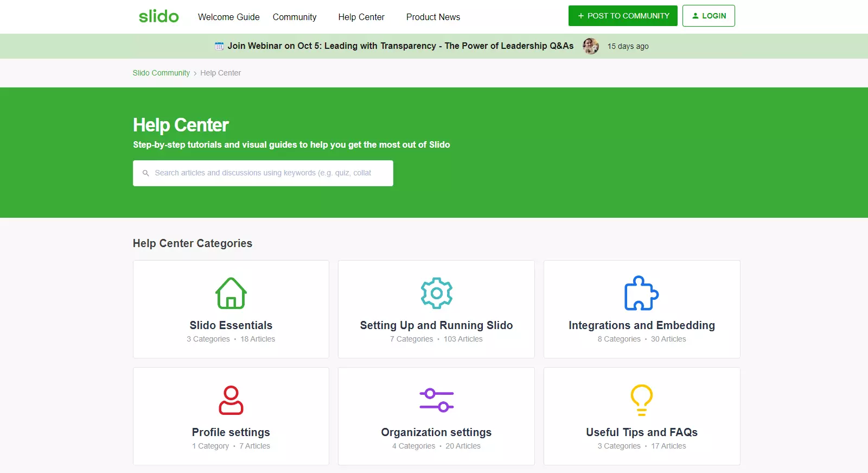
Task: Click the calendar icon in webinar banner
Action: [219, 46]
